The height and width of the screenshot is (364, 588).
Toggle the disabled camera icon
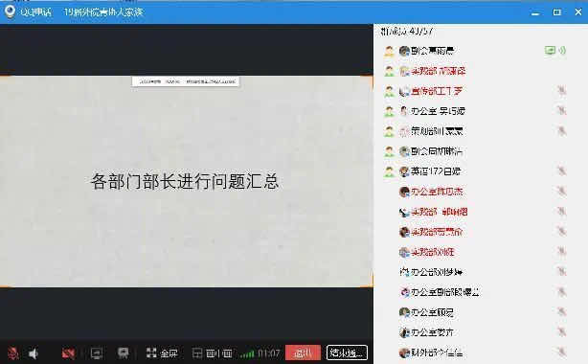[x=68, y=353]
